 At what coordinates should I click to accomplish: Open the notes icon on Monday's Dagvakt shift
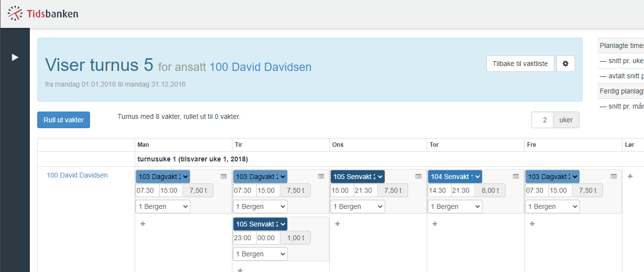pyautogui.click(x=224, y=176)
